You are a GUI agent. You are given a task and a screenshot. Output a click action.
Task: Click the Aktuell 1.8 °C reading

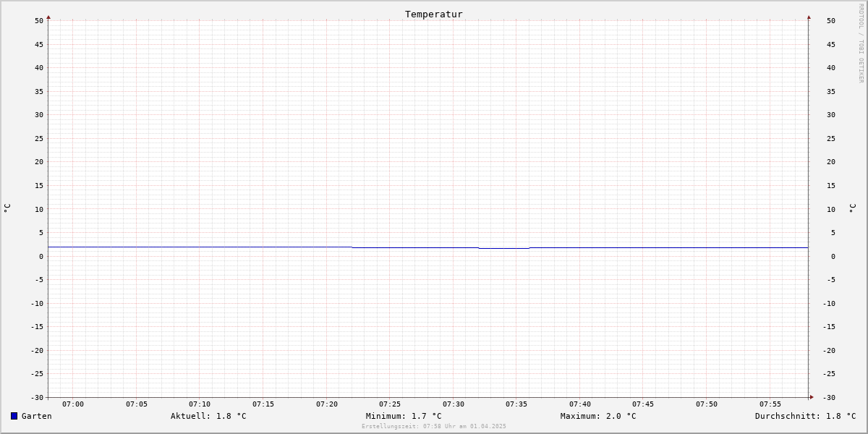[208, 416]
